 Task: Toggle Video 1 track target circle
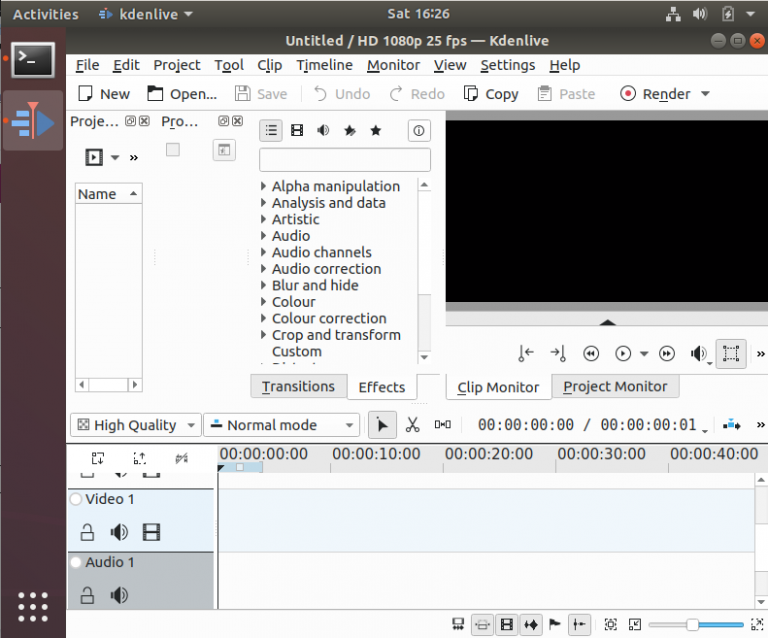76,499
